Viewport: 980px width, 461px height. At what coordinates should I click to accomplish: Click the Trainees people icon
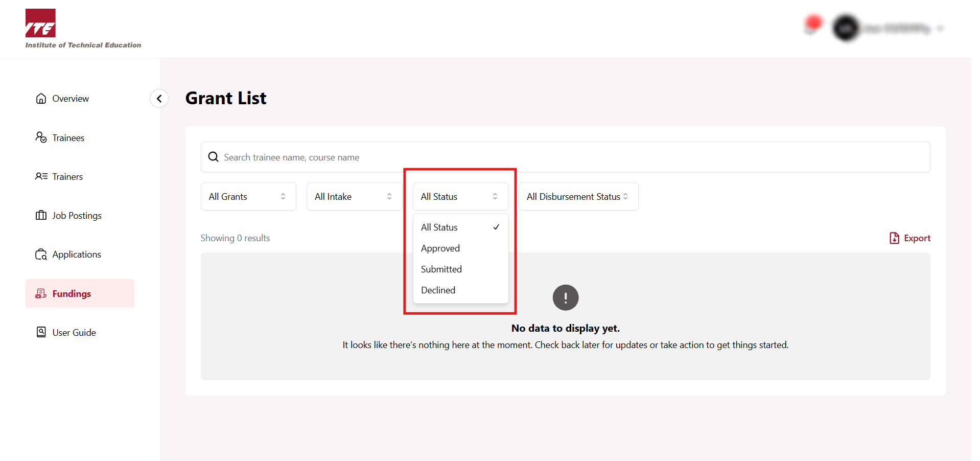[41, 137]
